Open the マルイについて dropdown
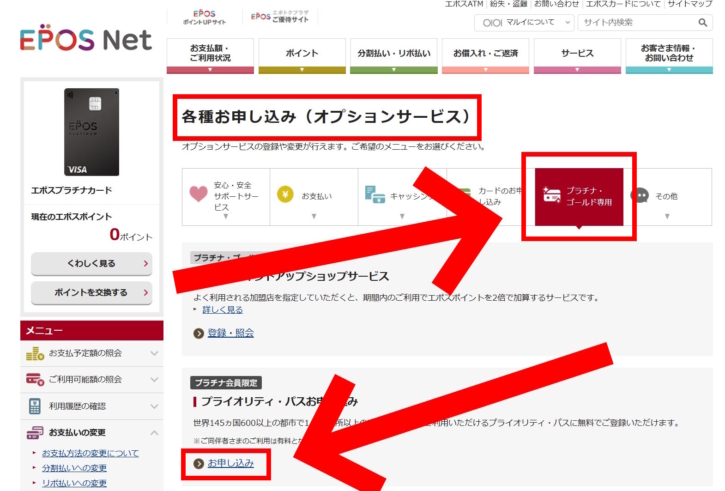Image resolution: width=725 pixels, height=491 pixels. (527, 22)
